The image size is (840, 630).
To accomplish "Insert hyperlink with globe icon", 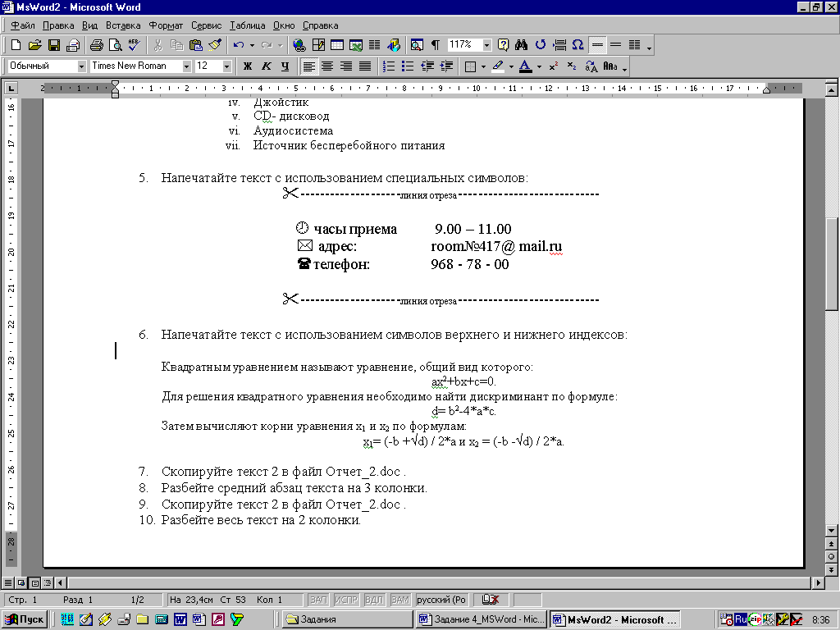I will (299, 46).
